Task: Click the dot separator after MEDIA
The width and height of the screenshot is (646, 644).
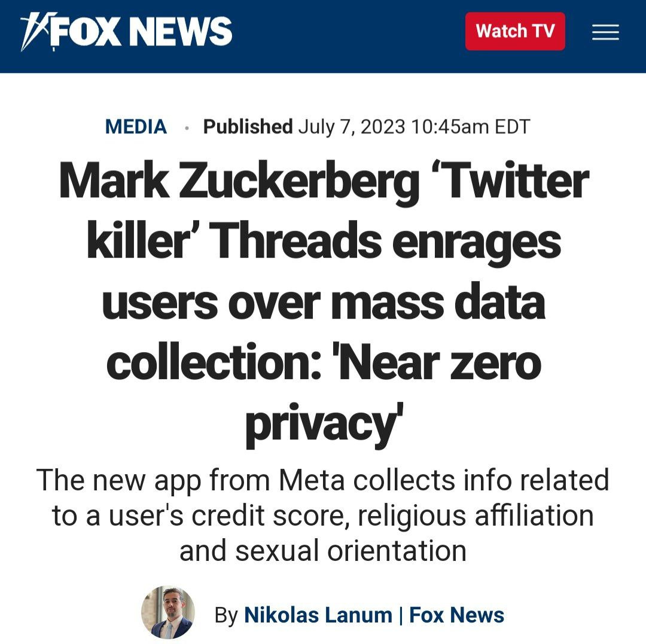Action: (187, 128)
